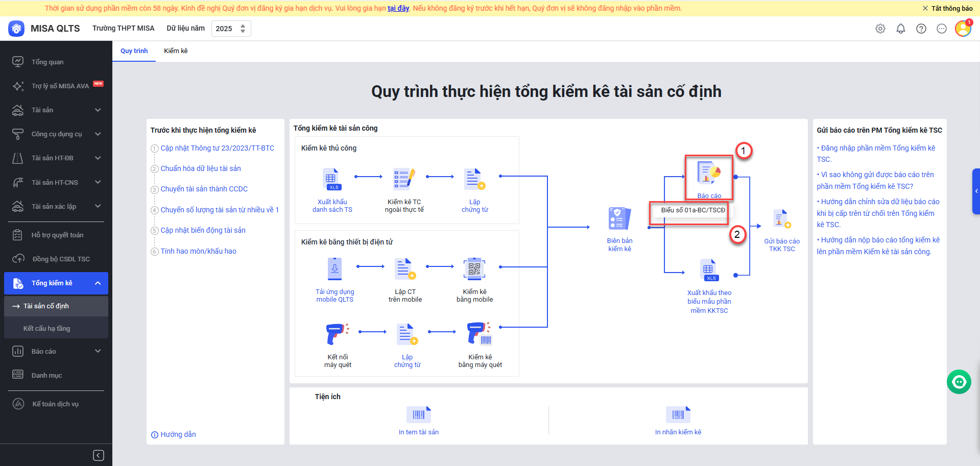Change the data year 2025 stepper
The width and height of the screenshot is (980, 466).
(243, 29)
